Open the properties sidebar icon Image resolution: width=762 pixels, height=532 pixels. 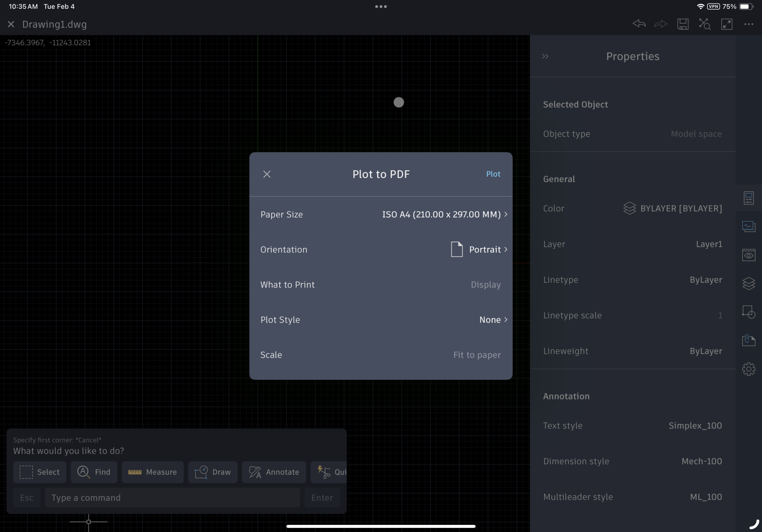click(748, 198)
